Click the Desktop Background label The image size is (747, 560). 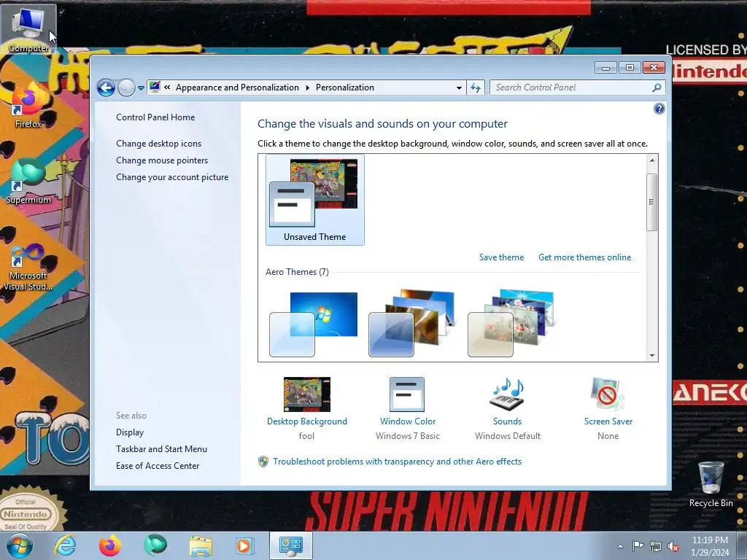(x=307, y=421)
